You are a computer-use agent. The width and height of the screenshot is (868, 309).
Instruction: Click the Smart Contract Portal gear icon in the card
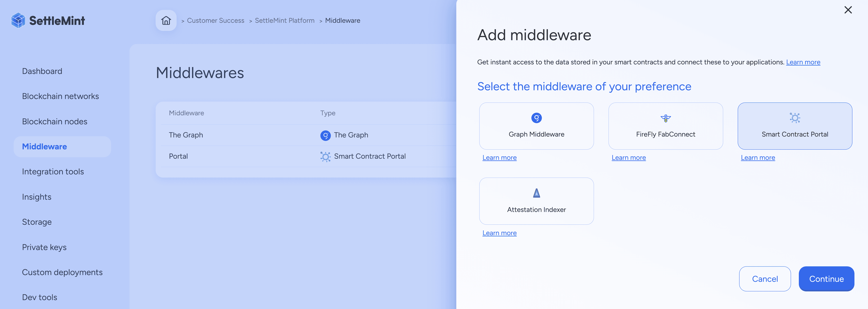(795, 118)
